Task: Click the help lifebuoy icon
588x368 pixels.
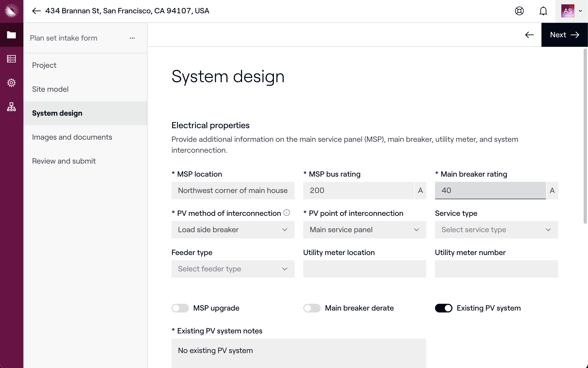Action: click(x=519, y=11)
